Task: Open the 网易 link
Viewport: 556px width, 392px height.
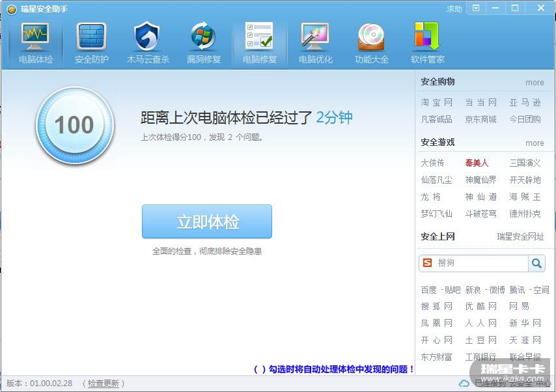Action: 519,307
